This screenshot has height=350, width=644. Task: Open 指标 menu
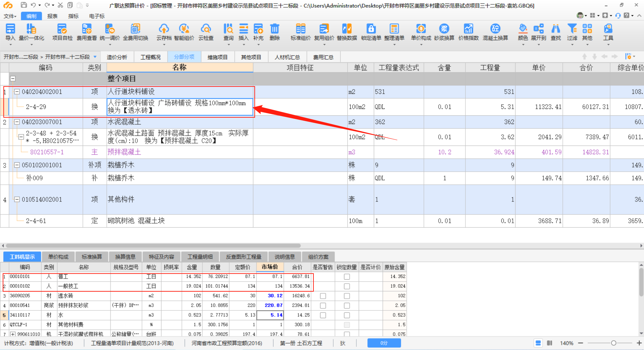[x=73, y=16]
